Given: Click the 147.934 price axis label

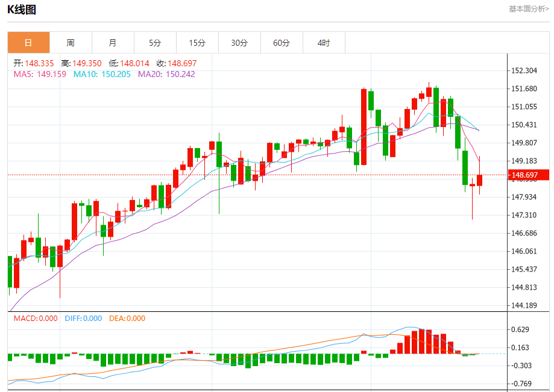Looking at the screenshot, I should 524,197.
